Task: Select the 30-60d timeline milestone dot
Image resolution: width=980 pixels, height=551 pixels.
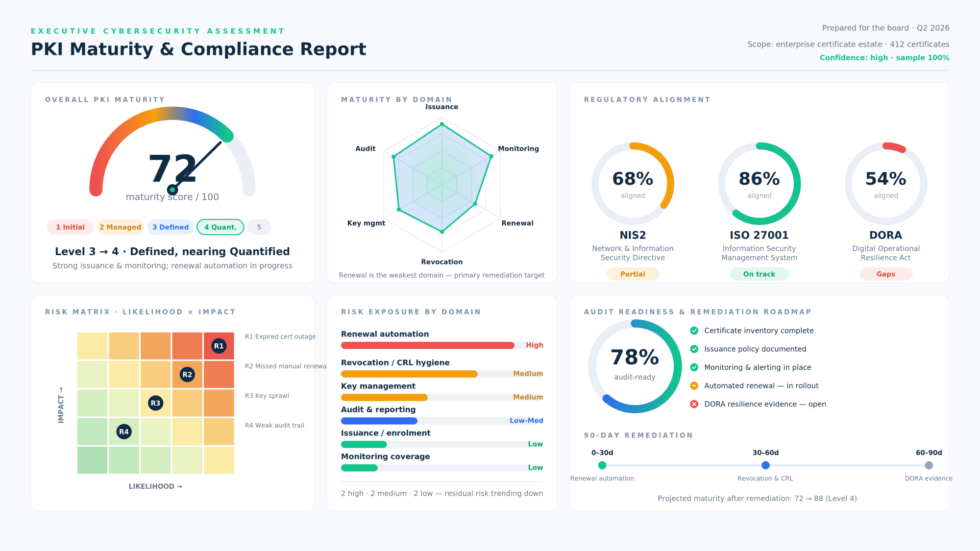Action: coord(765,465)
